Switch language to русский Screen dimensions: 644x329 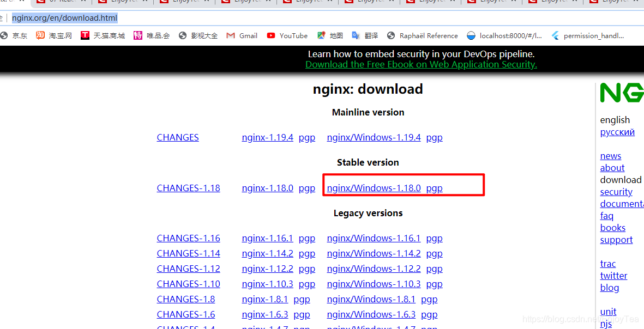coord(617,132)
